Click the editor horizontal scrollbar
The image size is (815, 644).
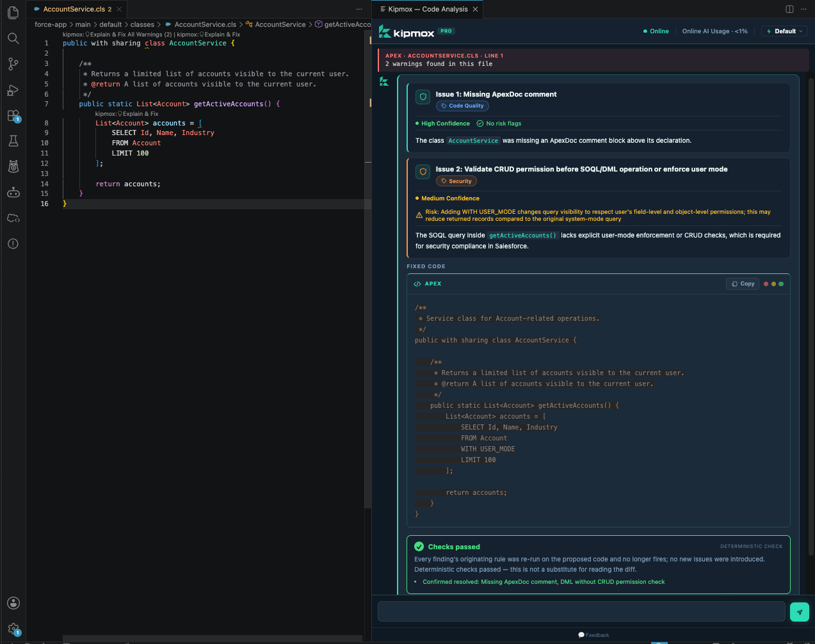tap(213, 638)
